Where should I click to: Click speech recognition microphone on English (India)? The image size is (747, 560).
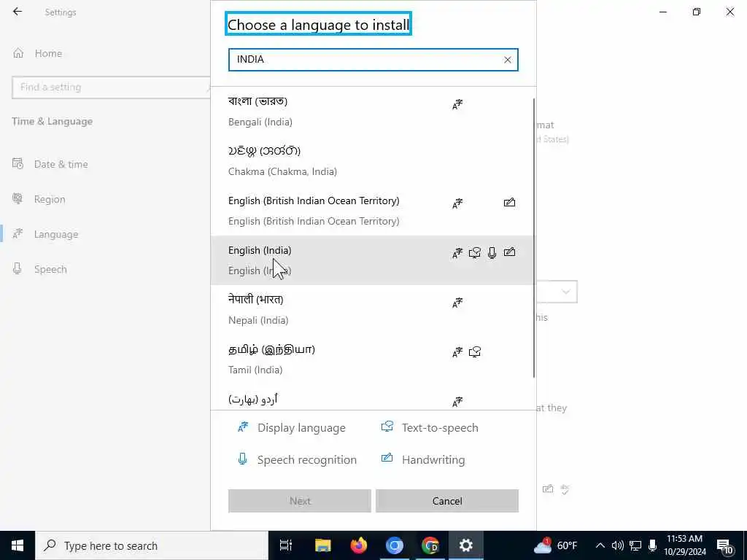click(492, 253)
